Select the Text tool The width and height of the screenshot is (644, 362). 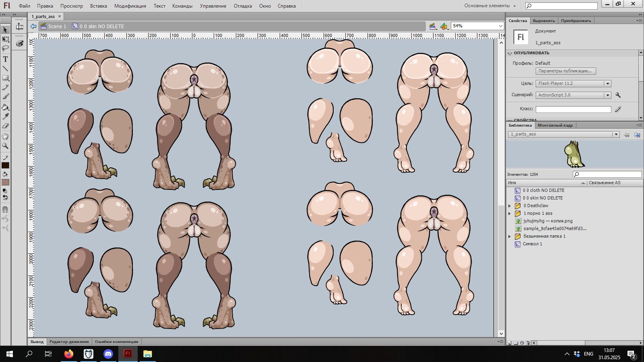click(5, 59)
